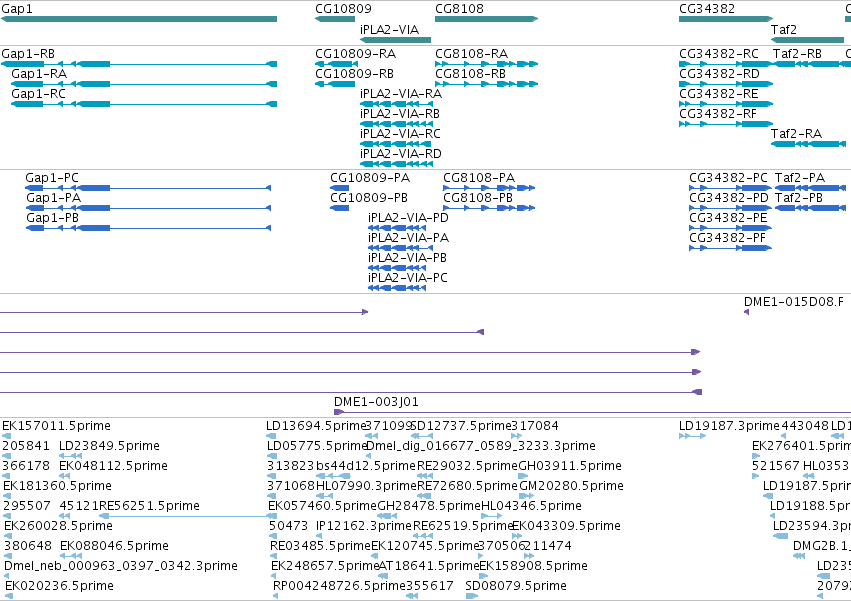The image size is (851, 601).
Task: Click protein Taf2-PB
Action: click(810, 208)
